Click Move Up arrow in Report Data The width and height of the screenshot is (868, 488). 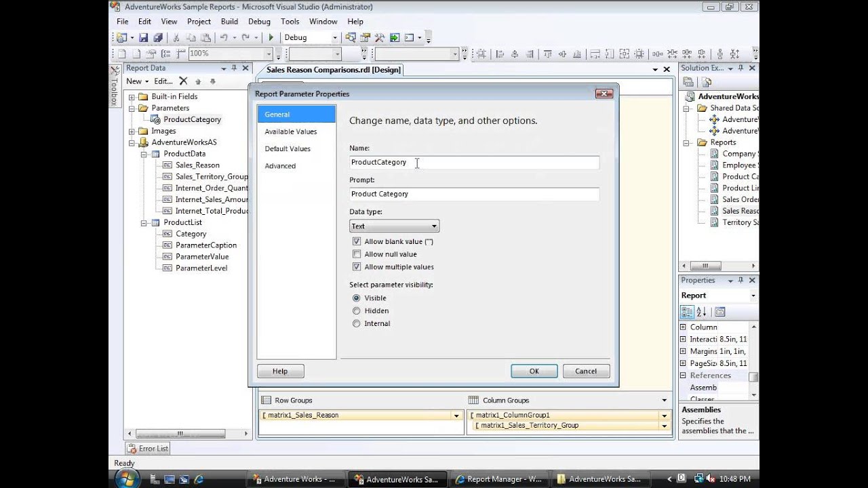pyautogui.click(x=198, y=81)
